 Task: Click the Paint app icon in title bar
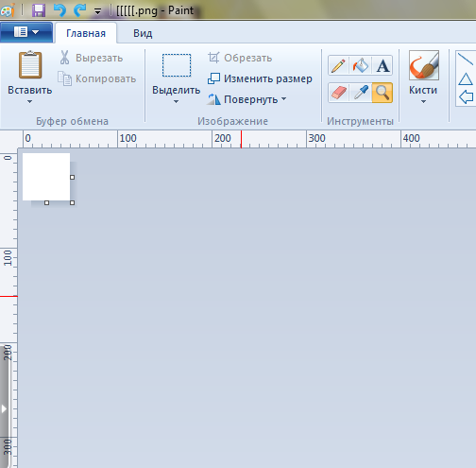[8, 10]
